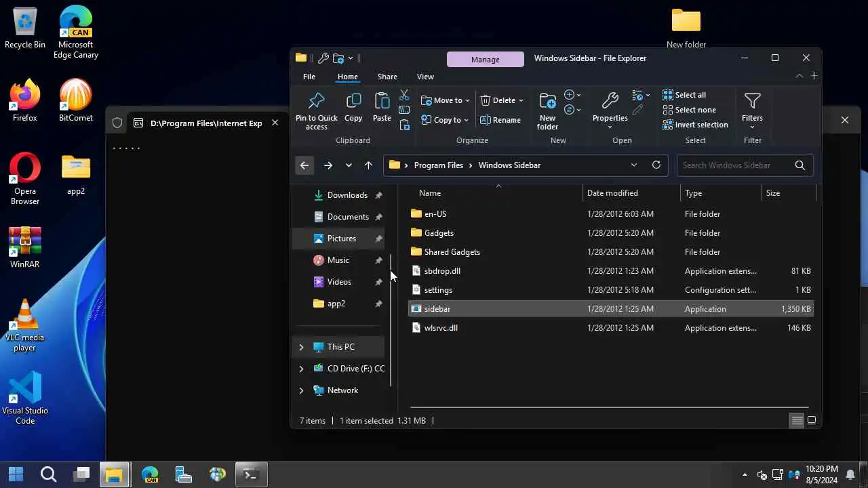
Task: Go forward with the right arrow
Action: point(328,165)
